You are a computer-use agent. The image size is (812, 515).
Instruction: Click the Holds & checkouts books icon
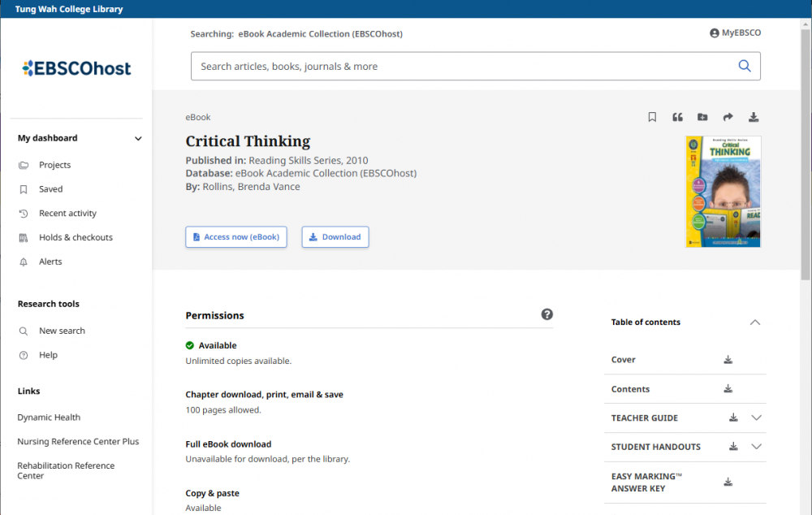(x=24, y=238)
